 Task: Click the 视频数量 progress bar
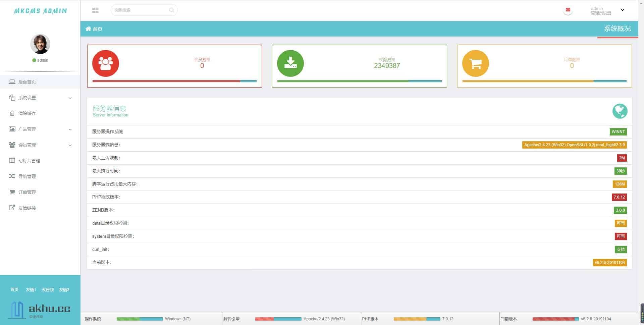(360, 81)
